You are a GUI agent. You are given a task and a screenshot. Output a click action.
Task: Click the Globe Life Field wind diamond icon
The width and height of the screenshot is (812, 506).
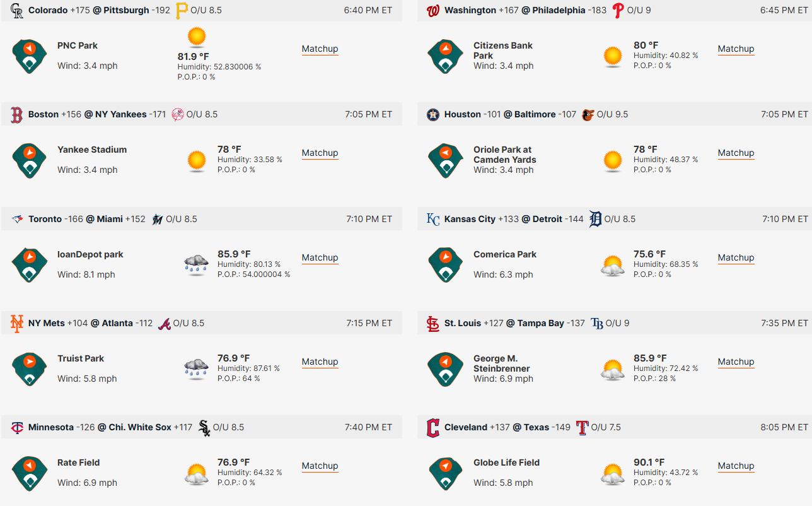point(446,473)
